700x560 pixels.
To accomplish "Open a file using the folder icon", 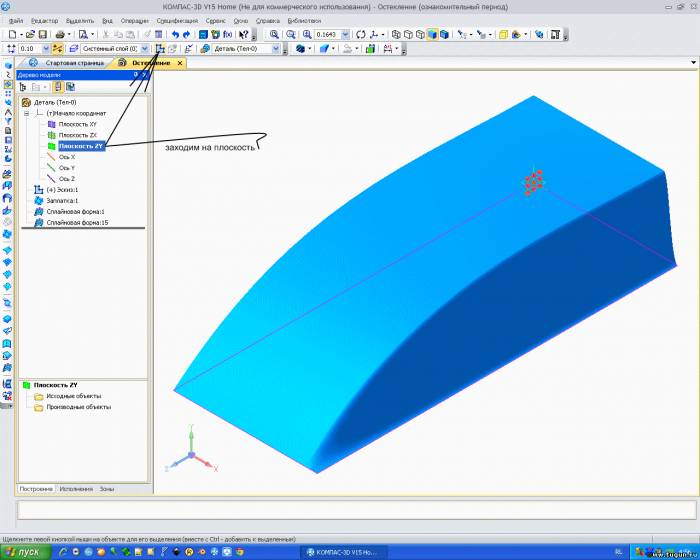I will (x=30, y=34).
